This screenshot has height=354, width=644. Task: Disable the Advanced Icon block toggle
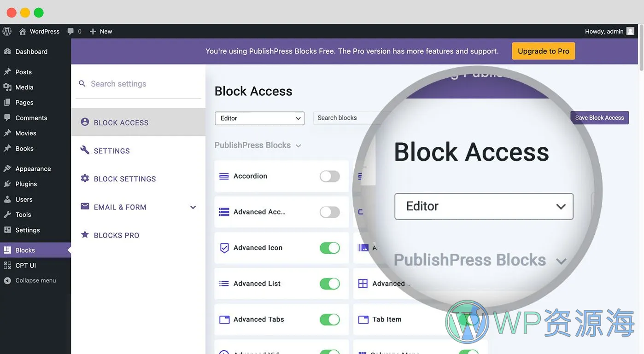330,248
